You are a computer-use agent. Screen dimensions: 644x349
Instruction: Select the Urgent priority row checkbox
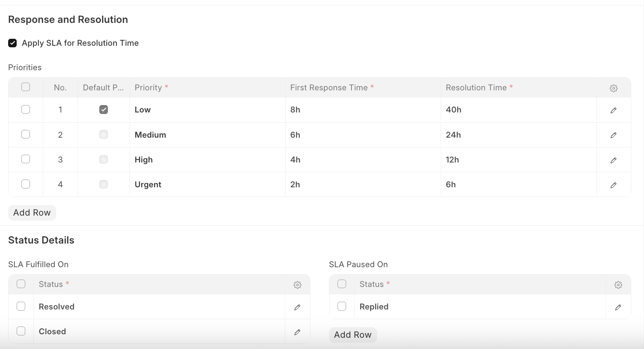pos(26,184)
